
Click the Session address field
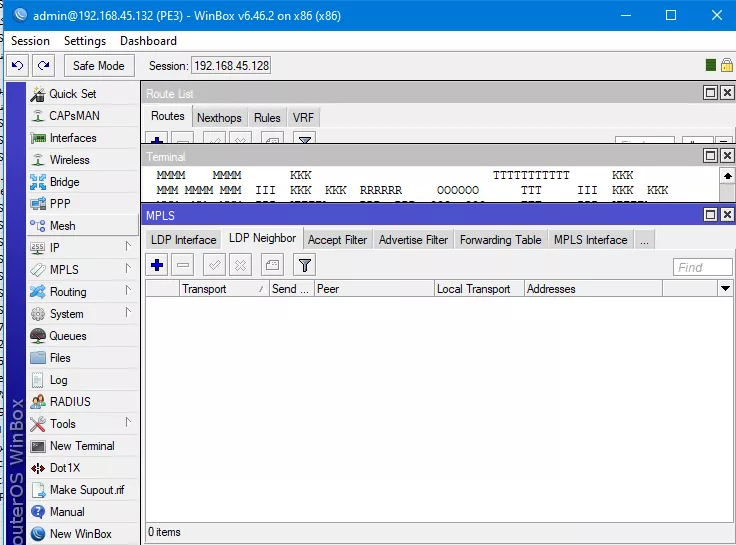pyautogui.click(x=231, y=66)
